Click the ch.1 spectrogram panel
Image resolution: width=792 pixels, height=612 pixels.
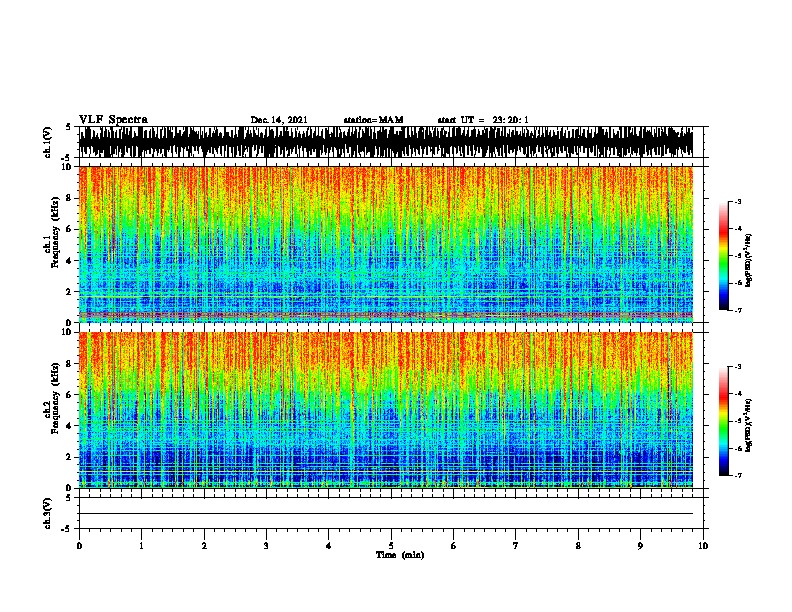point(385,244)
